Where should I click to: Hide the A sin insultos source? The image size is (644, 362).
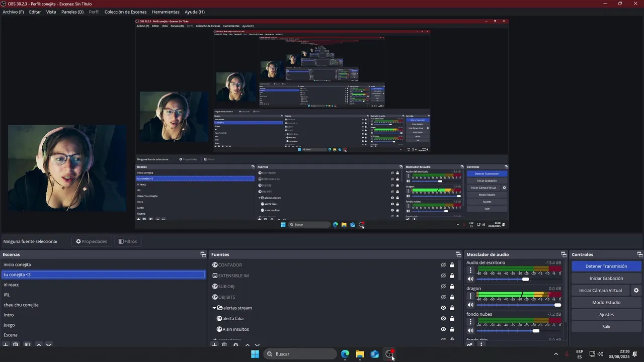(443, 329)
